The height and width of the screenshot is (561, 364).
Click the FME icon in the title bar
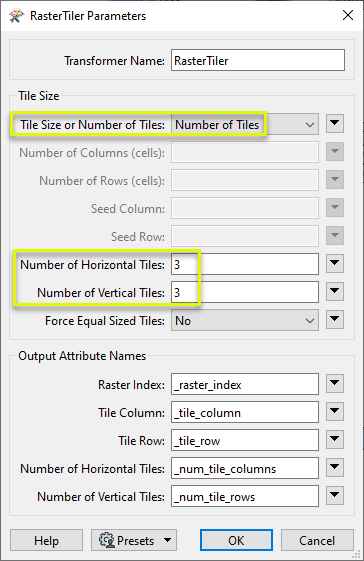16,16
